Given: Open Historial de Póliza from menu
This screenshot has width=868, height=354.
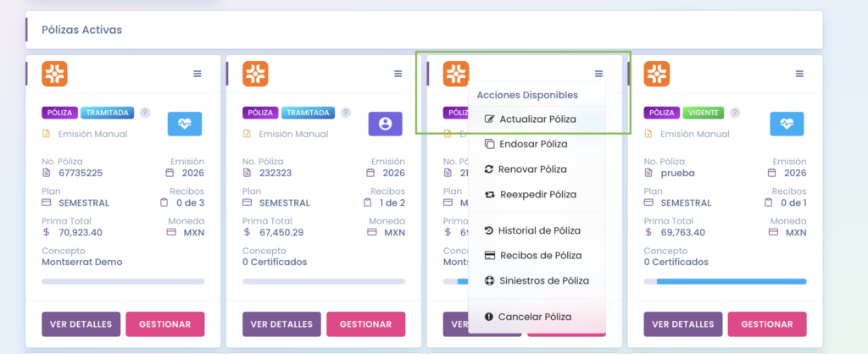Looking at the screenshot, I should 537,230.
